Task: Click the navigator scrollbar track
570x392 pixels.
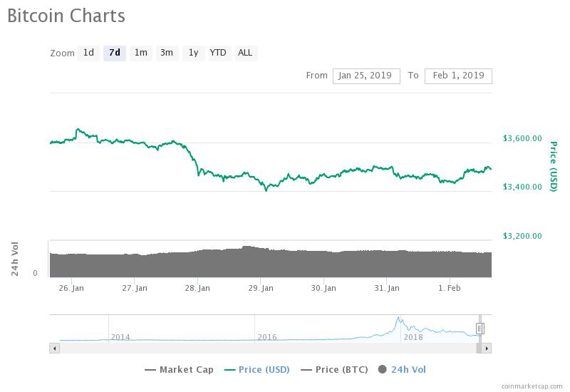Action: pyautogui.click(x=268, y=349)
